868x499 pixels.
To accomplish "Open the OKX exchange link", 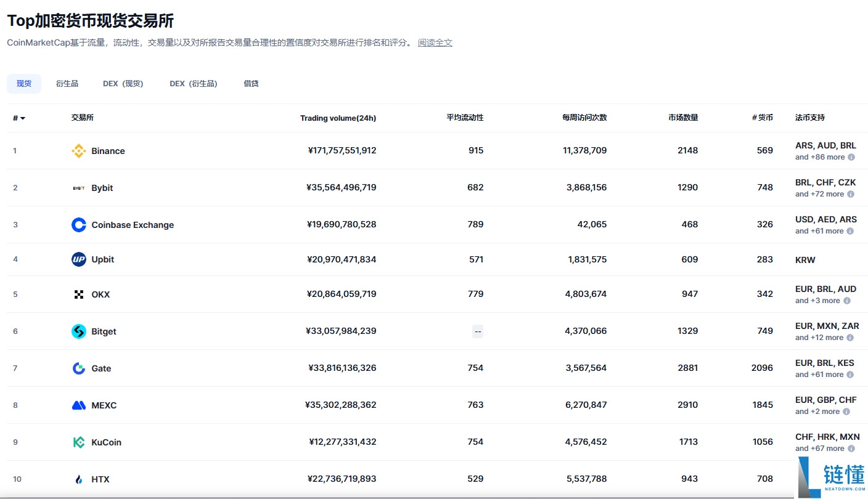I will click(x=100, y=294).
